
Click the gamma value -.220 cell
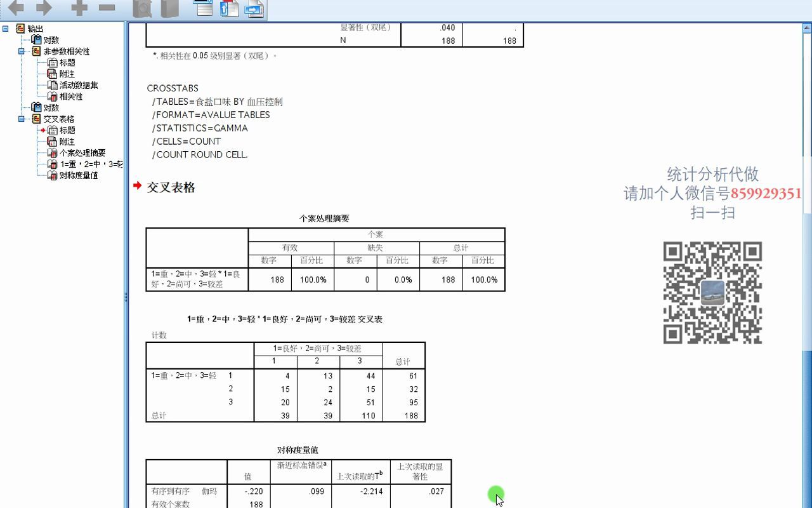tap(247, 491)
